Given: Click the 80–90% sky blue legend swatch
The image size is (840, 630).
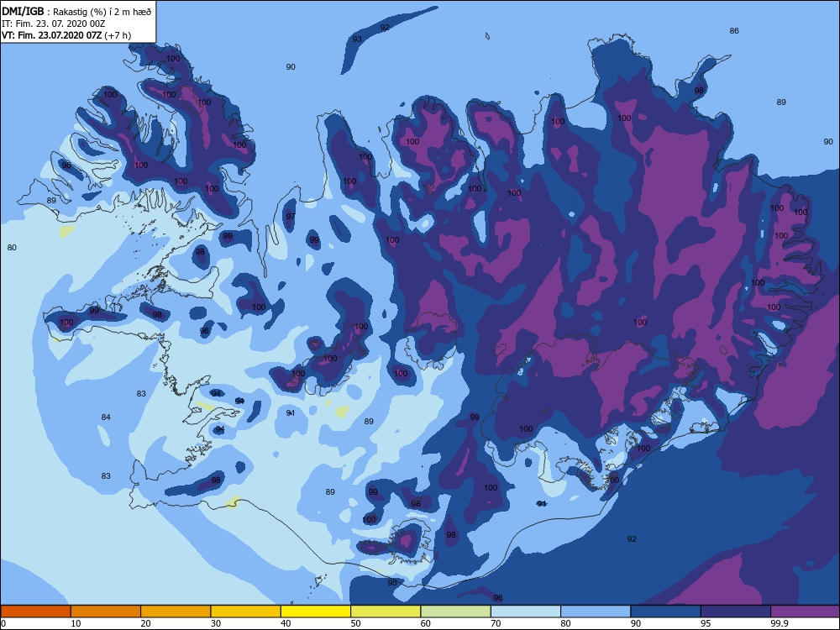Looking at the screenshot, I should (596, 612).
